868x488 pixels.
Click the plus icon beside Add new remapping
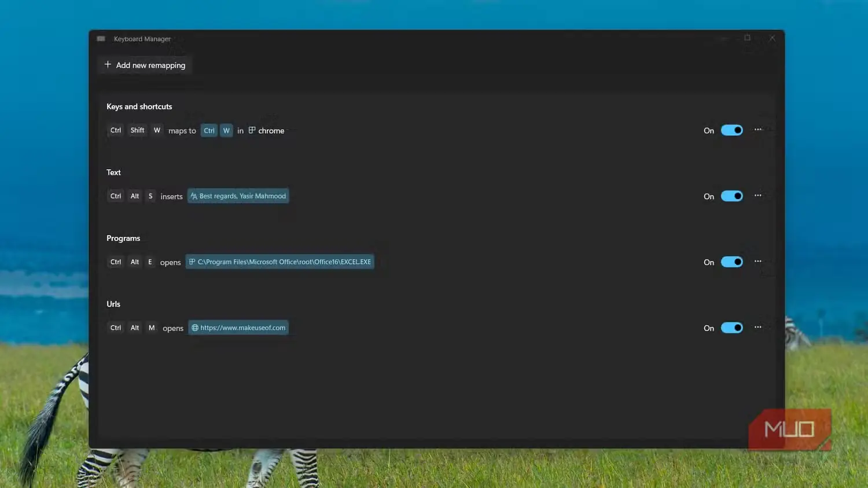pos(108,65)
